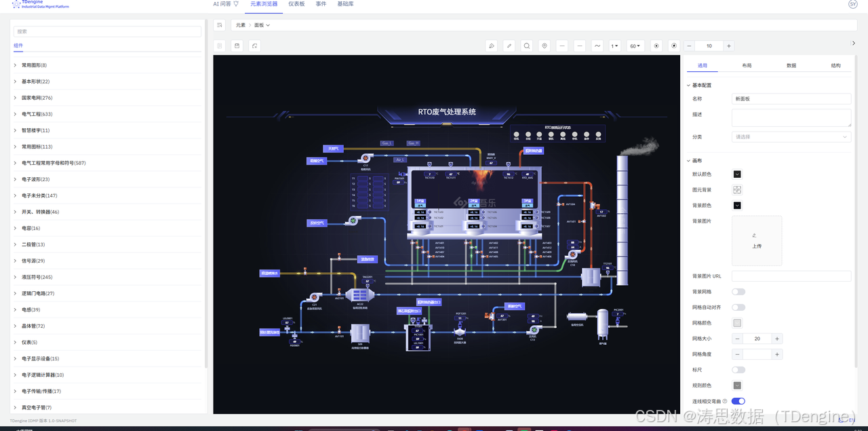This screenshot has height=431, width=868.
Task: Switch to the 事件 tab
Action: [x=321, y=4]
